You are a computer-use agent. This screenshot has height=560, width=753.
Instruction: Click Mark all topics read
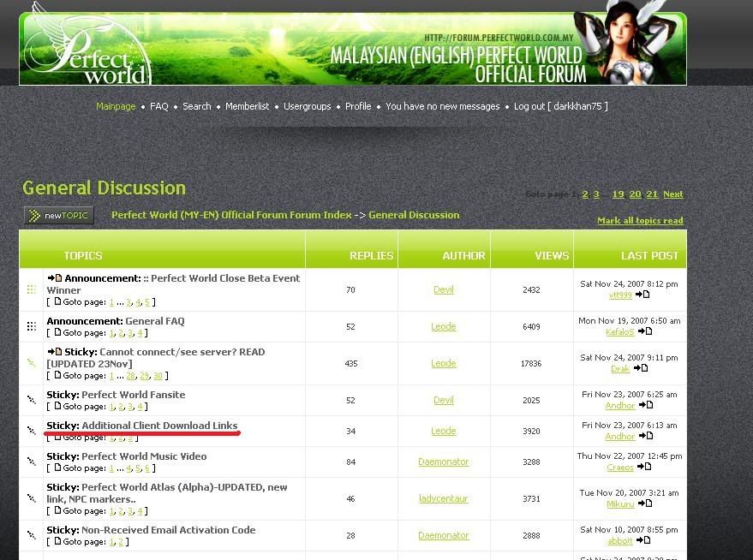tap(640, 221)
